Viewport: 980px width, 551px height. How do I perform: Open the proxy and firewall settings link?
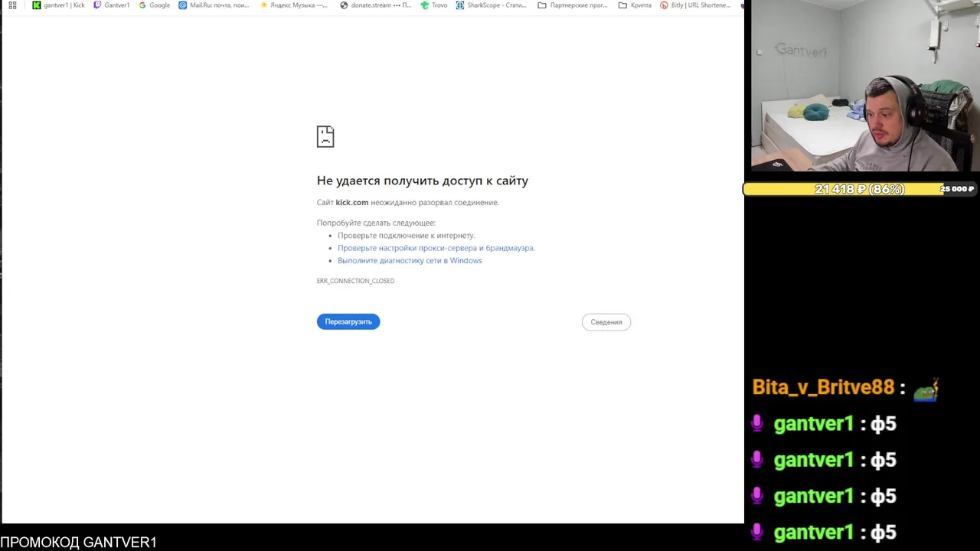[x=436, y=248]
